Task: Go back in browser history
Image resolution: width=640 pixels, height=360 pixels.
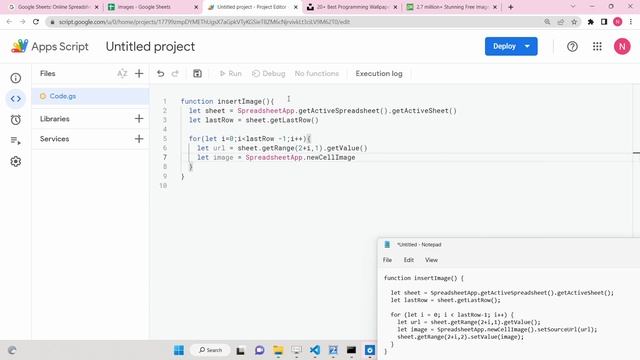Action: coord(9,22)
